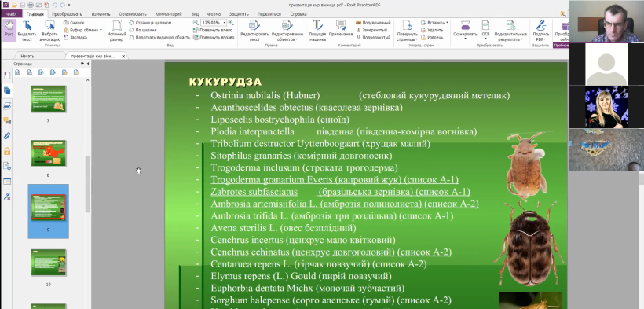The height and width of the screenshot is (309, 644).
Task: Open the Attachments paperclip panel
Action: (x=7, y=136)
